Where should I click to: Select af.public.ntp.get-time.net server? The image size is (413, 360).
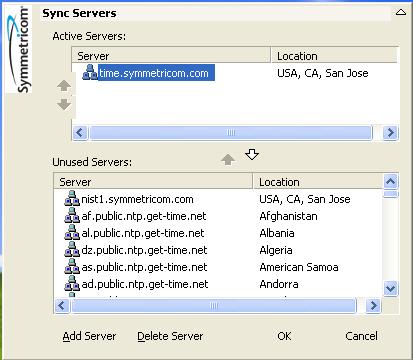point(144,216)
